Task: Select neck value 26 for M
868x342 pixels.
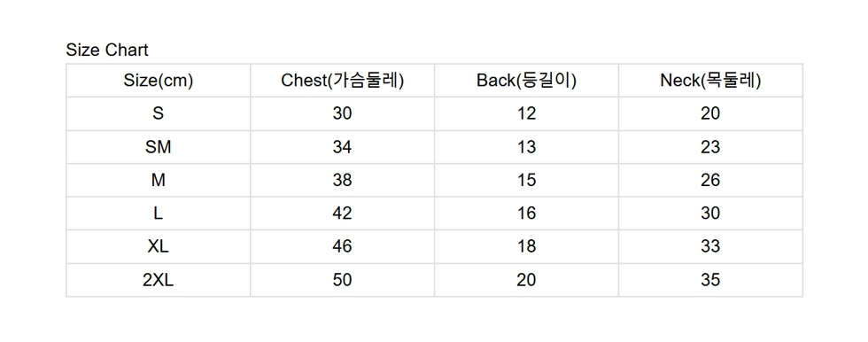Action: (710, 180)
